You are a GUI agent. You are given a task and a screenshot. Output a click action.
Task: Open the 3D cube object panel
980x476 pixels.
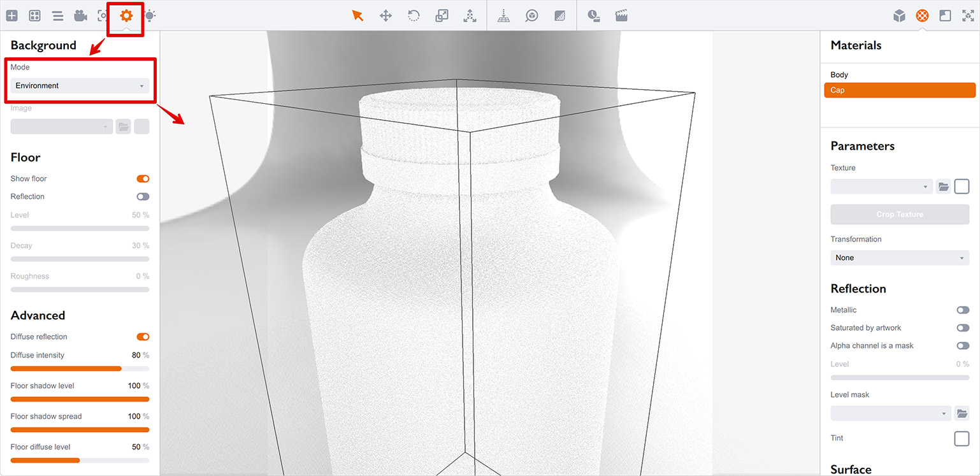tap(899, 15)
